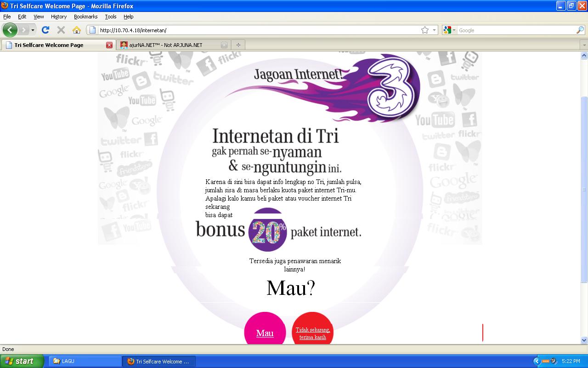Image resolution: width=588 pixels, height=368 pixels.
Task: Click the Stop loading X icon
Action: (x=61, y=30)
